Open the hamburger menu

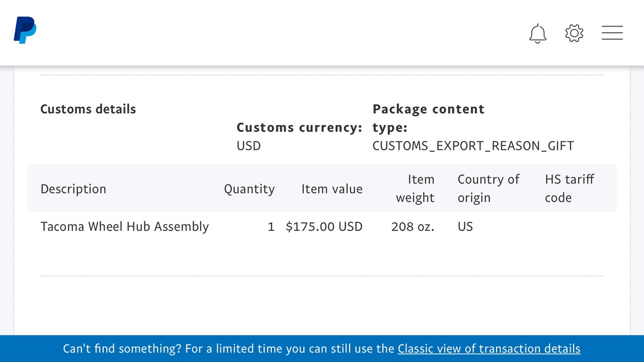612,33
